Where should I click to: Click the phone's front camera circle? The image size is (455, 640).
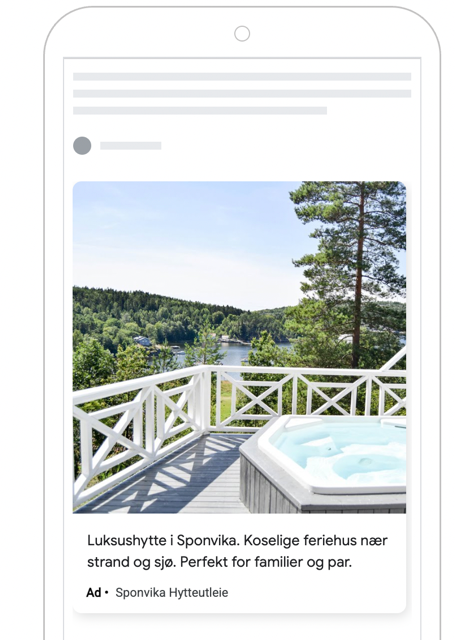click(242, 33)
